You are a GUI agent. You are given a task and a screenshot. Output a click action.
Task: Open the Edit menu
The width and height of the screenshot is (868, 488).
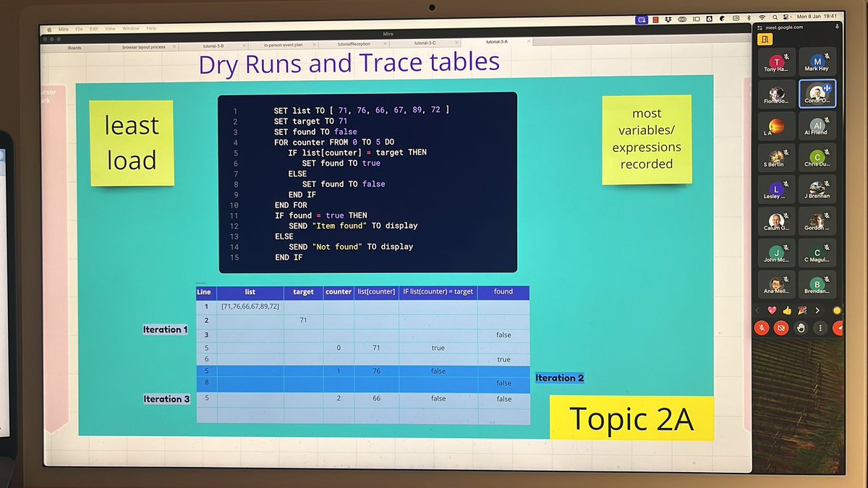(x=94, y=29)
